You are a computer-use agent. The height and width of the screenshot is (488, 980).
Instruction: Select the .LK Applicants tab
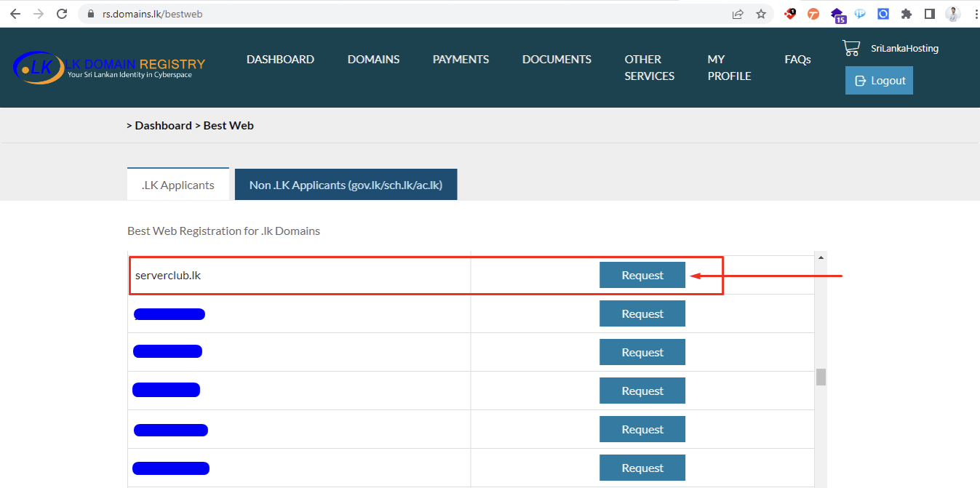178,185
